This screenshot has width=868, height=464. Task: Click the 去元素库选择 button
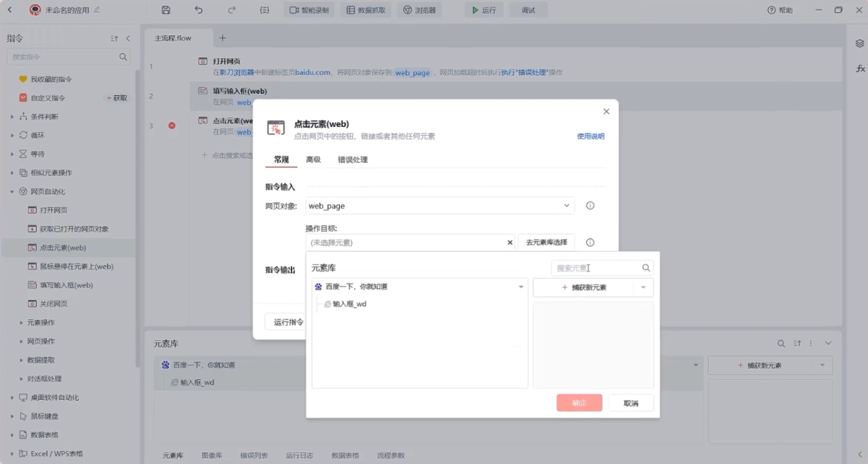click(546, 243)
